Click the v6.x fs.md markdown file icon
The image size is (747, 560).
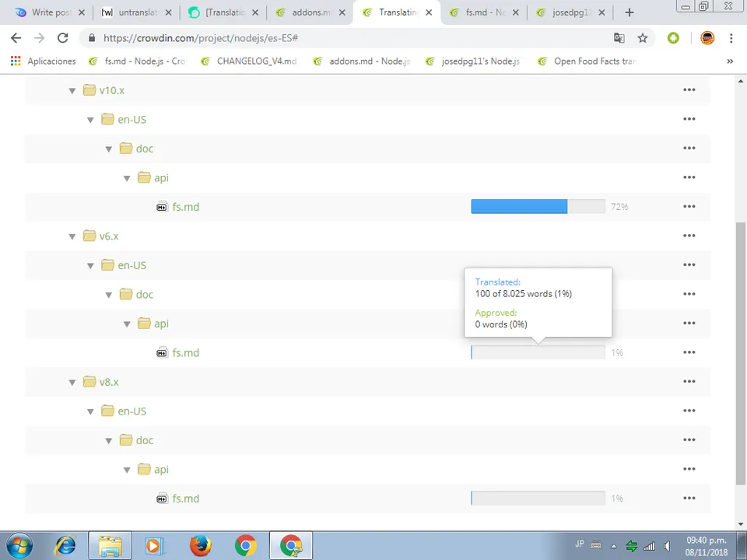click(162, 353)
